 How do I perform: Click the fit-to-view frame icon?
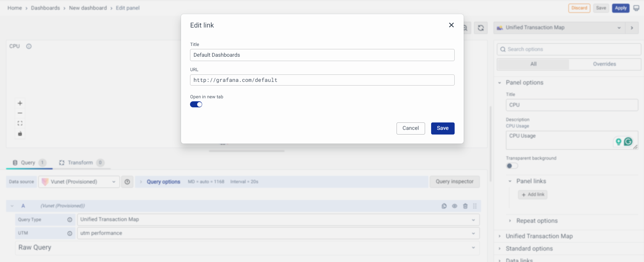[20, 123]
